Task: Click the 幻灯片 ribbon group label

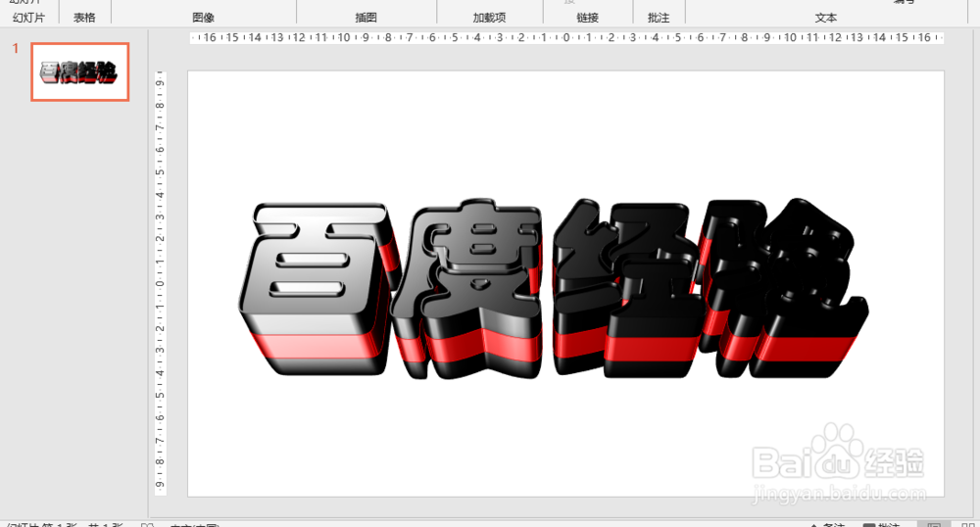Action: pyautogui.click(x=28, y=18)
